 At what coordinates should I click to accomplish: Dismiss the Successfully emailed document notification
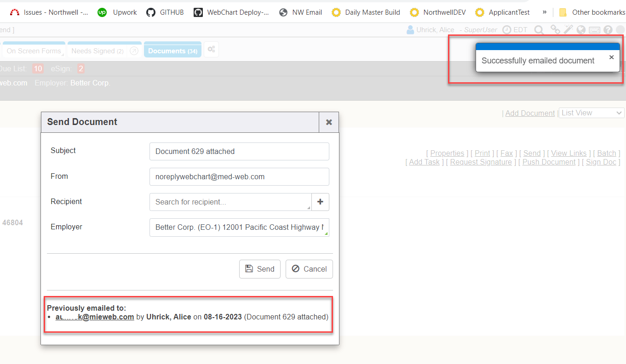pos(611,57)
